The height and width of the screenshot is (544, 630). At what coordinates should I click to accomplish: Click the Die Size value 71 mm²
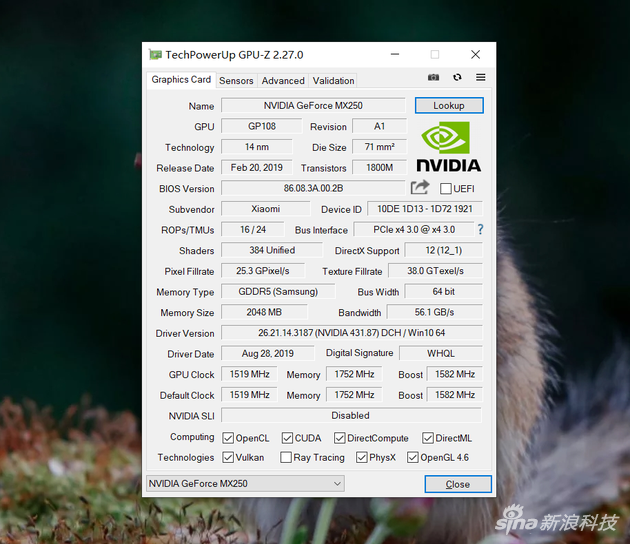(x=379, y=147)
